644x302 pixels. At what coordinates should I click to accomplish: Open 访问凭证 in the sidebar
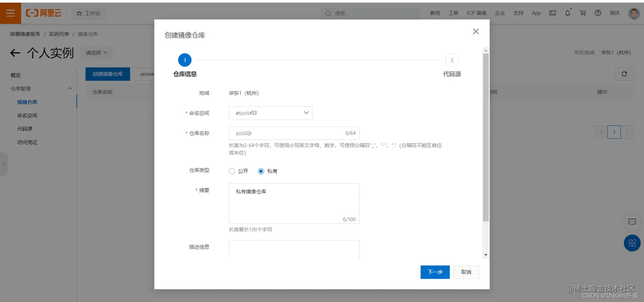coord(27,142)
